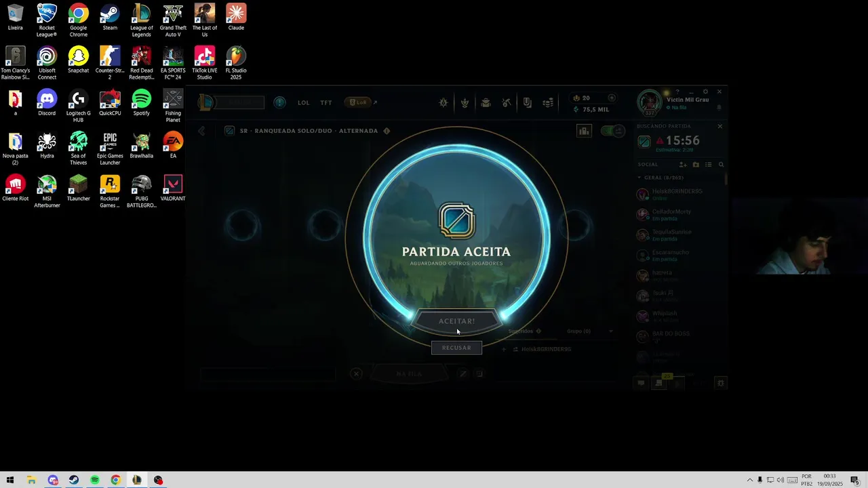868x488 pixels.
Task: Search friends with the magnifier icon
Action: tap(721, 165)
